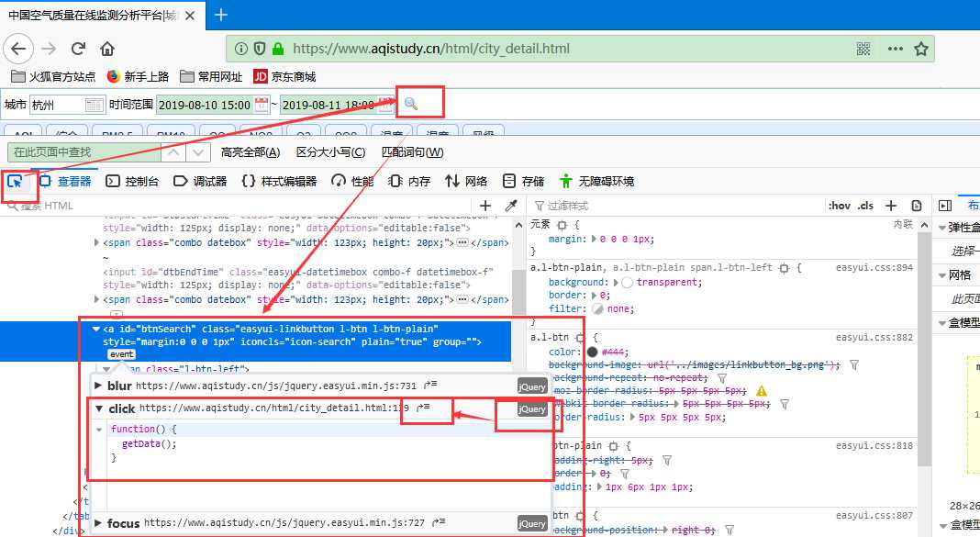Open tracking protection shield panel
Image resolution: width=980 pixels, height=537 pixels.
coord(260,49)
